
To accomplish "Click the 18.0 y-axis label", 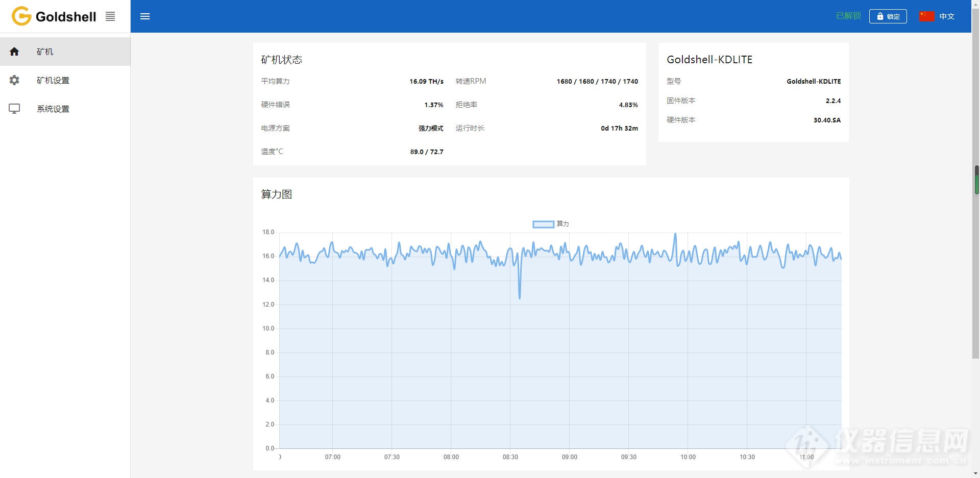I will (x=268, y=232).
